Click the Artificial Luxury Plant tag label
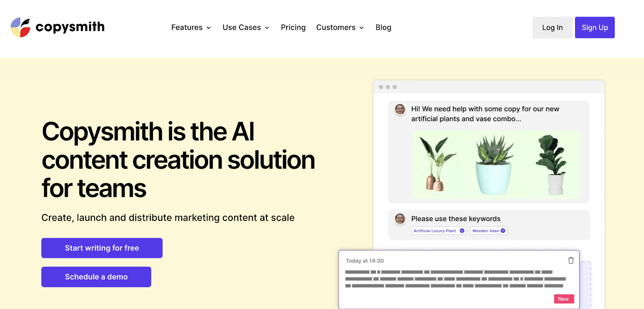This screenshot has height=309, width=644. [x=435, y=231]
